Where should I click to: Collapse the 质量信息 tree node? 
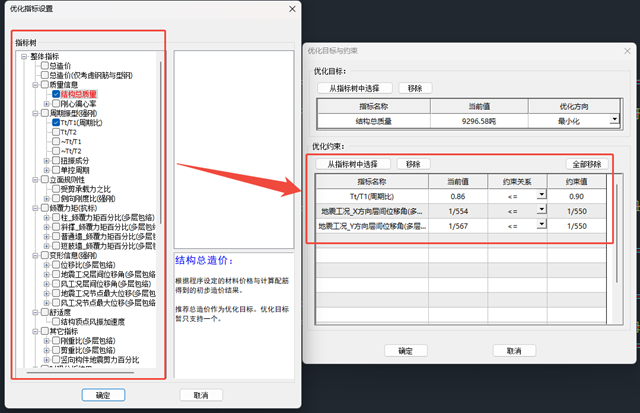[x=33, y=85]
